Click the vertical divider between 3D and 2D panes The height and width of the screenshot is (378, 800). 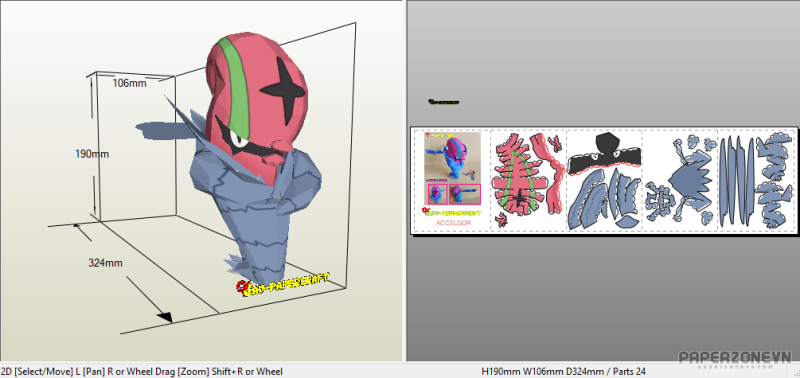point(405,181)
